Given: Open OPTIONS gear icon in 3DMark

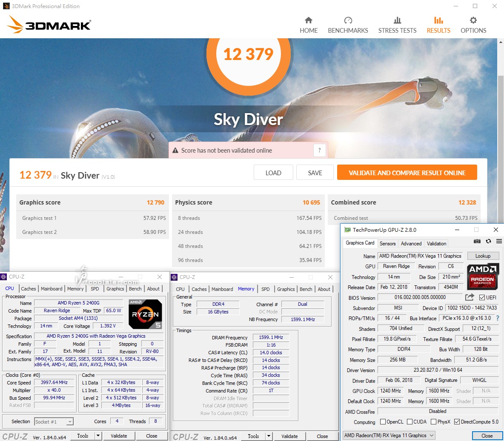Looking at the screenshot, I should [473, 20].
